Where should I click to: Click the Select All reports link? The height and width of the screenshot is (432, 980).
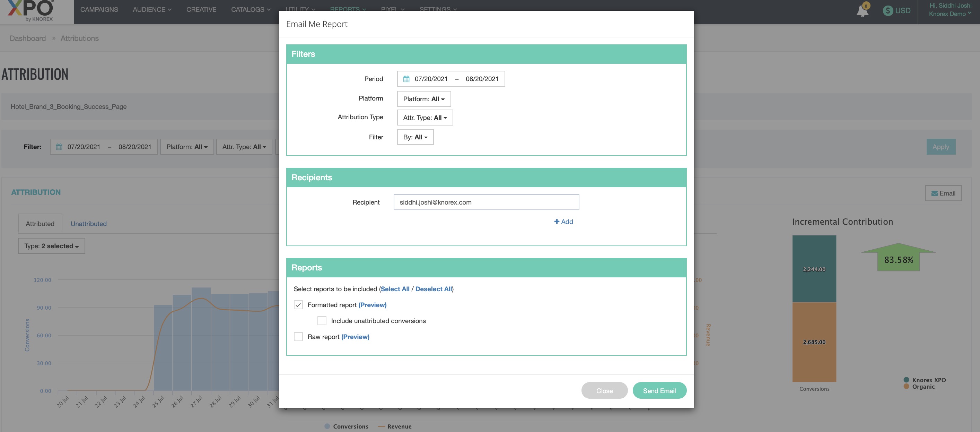pos(395,289)
